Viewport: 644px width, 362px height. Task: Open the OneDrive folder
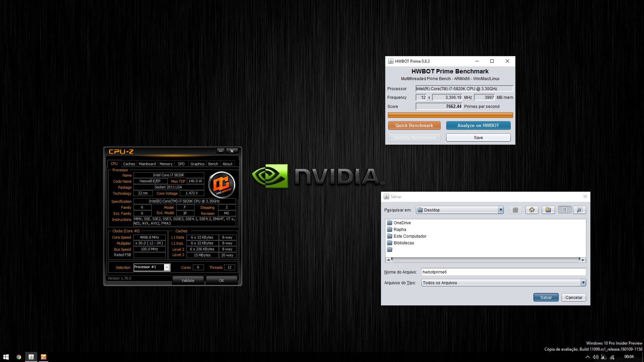point(399,223)
